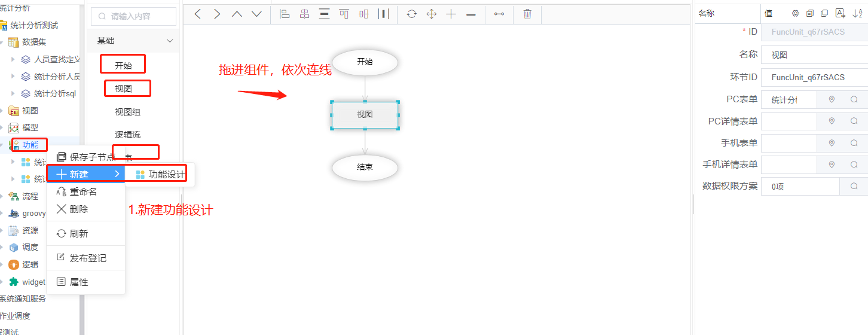The height and width of the screenshot is (335, 868).
Task: Click the component search box
Action: [135, 16]
